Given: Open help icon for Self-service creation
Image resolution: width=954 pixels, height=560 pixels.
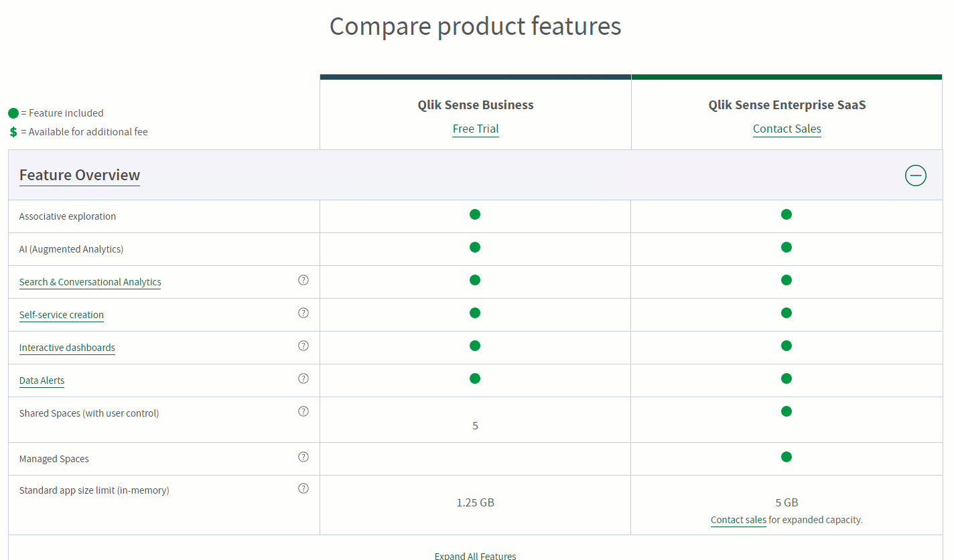Looking at the screenshot, I should tap(303, 313).
